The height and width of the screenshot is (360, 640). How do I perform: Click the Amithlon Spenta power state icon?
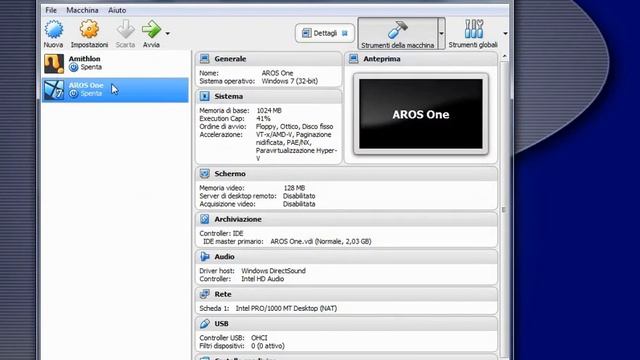pos(73,67)
